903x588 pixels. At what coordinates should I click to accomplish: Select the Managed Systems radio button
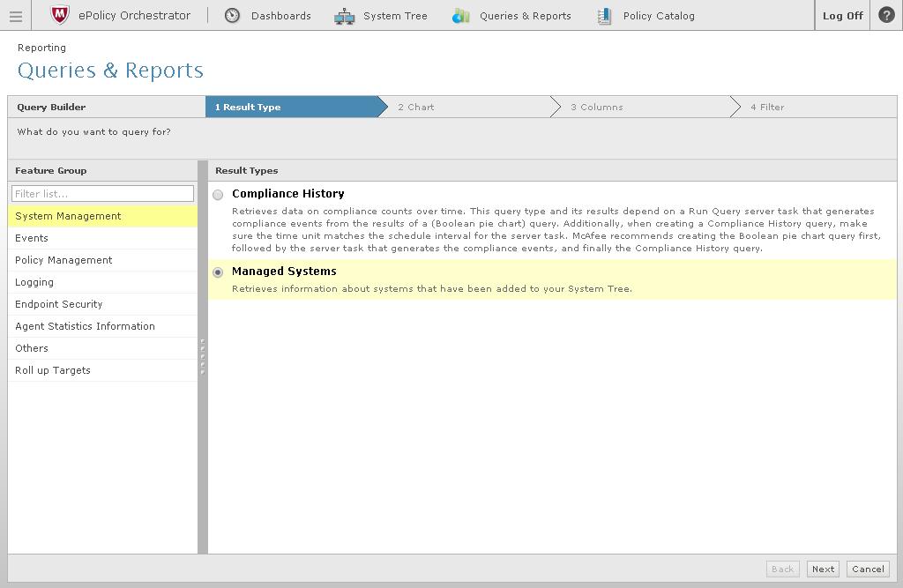pyautogui.click(x=218, y=272)
